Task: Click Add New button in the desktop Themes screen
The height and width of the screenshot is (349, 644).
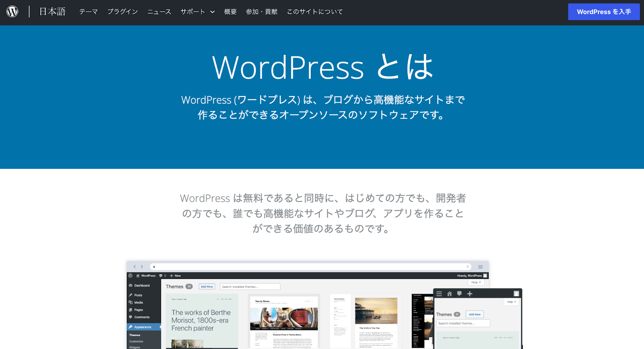Action: click(207, 287)
